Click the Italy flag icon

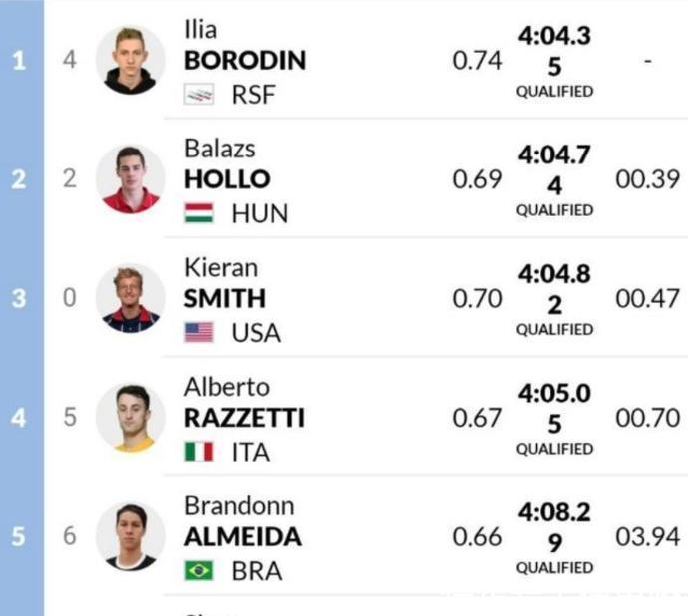[199, 452]
